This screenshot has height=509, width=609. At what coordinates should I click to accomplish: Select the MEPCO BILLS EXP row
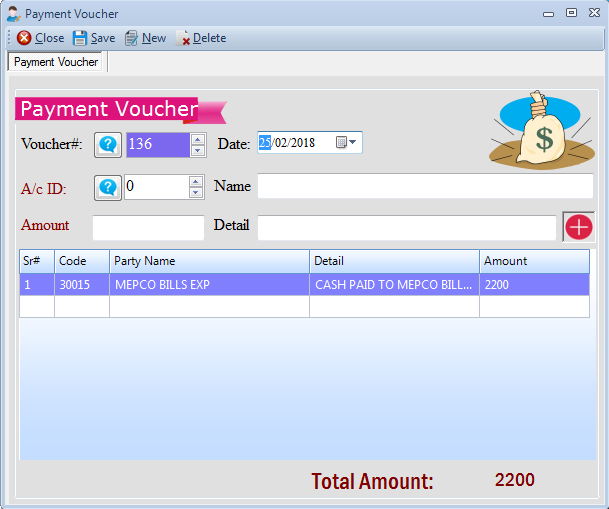pos(209,285)
